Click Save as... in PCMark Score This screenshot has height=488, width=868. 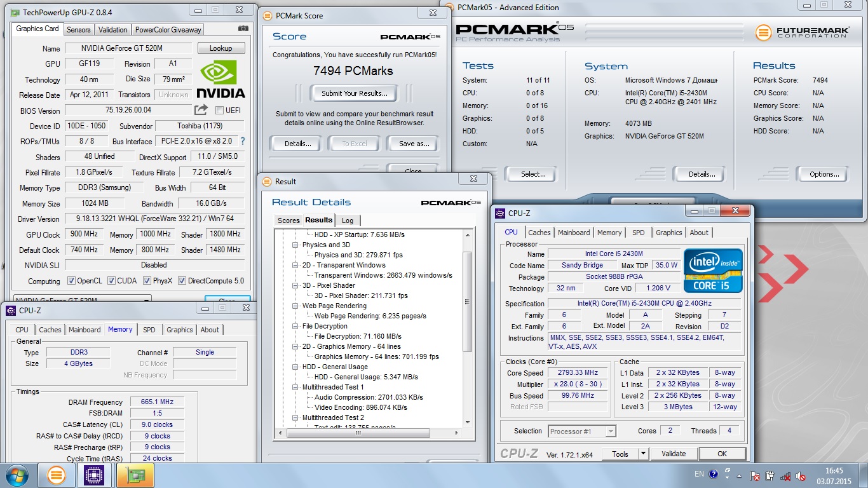click(x=414, y=144)
